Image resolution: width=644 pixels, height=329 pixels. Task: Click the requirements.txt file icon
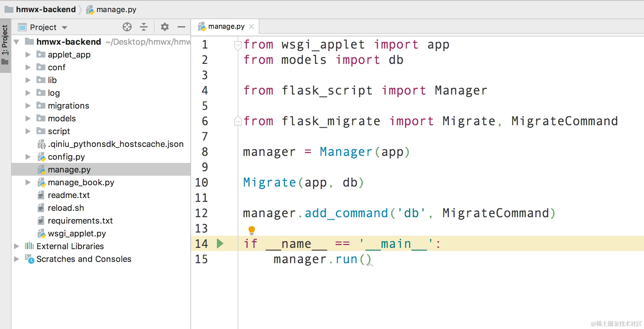pyautogui.click(x=41, y=221)
